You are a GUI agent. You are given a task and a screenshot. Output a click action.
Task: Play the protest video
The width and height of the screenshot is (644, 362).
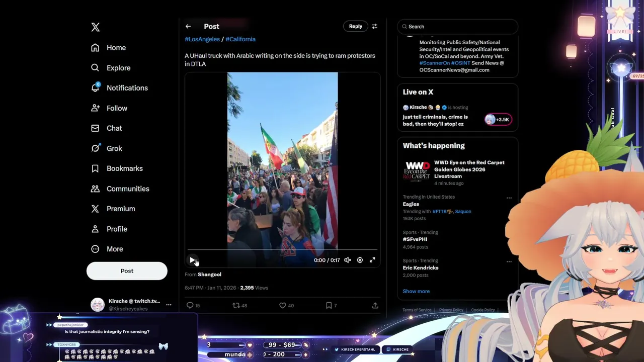point(192,260)
